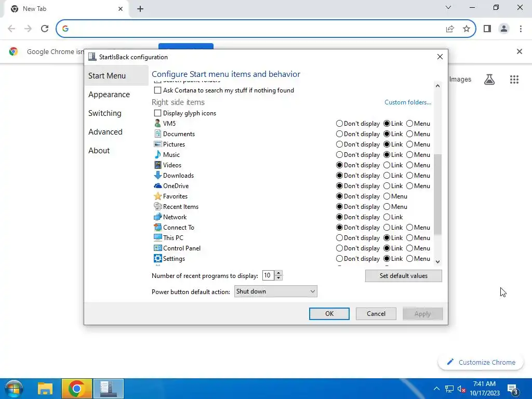
Task: Open the Advanced section
Action: (105, 131)
